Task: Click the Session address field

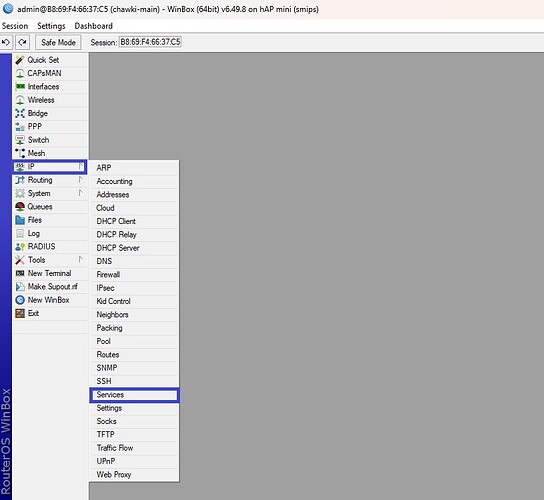Action: pyautogui.click(x=150, y=42)
